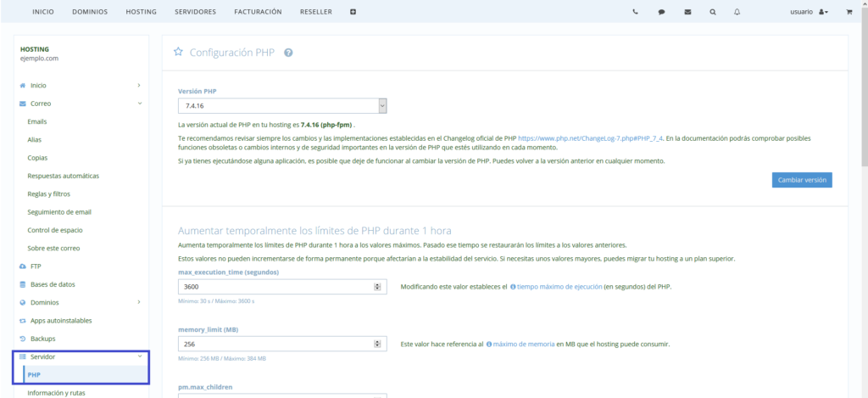This screenshot has height=398, width=868.
Task: Follow the PHP ChangeLog link
Action: point(590,138)
